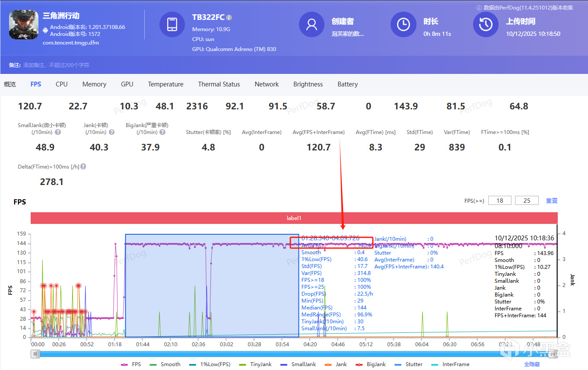Click the 三角洲行动 game thumbnail
588x370 pixels.
tap(24, 24)
